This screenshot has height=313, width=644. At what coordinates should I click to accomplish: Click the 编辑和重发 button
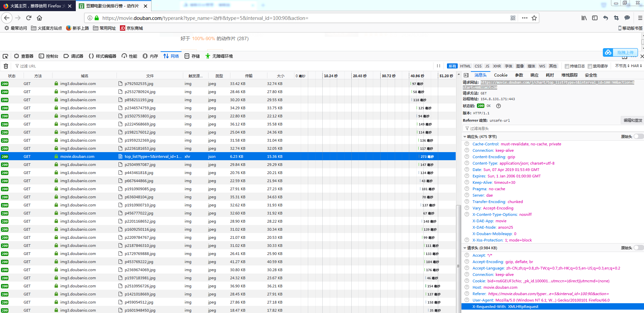point(633,120)
